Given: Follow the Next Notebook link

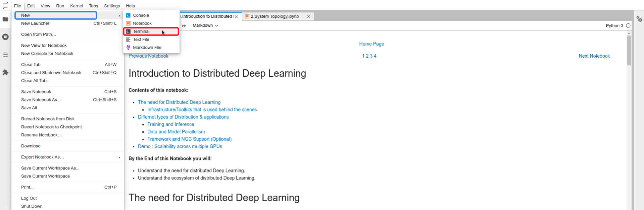Looking at the screenshot, I should 594,56.
